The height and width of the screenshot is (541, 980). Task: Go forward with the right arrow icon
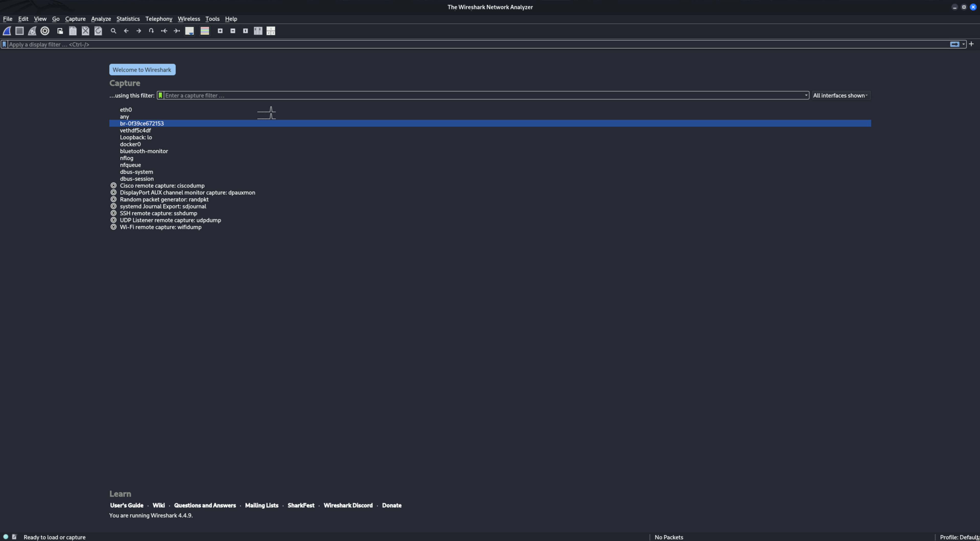(x=139, y=31)
